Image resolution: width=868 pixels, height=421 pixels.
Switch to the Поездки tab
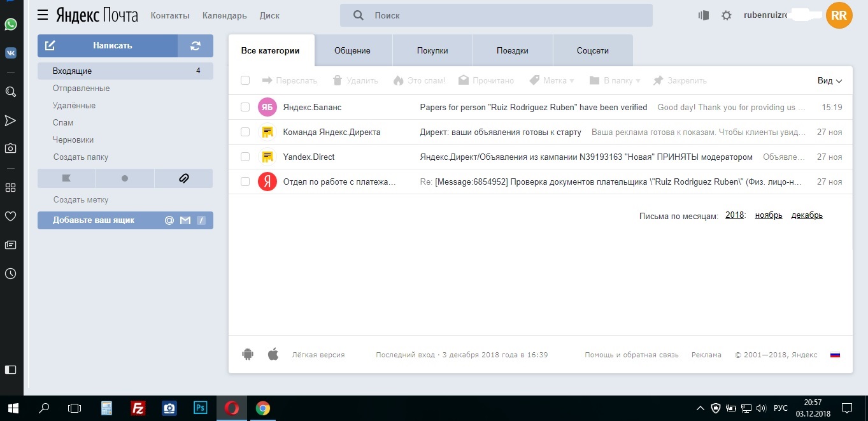pyautogui.click(x=513, y=50)
